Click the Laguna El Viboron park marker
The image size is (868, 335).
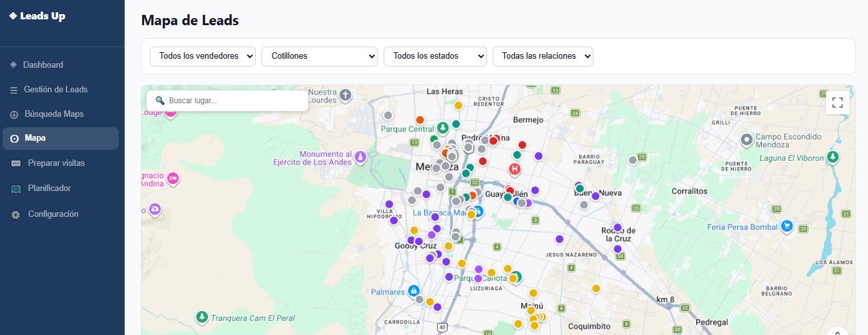(x=833, y=156)
